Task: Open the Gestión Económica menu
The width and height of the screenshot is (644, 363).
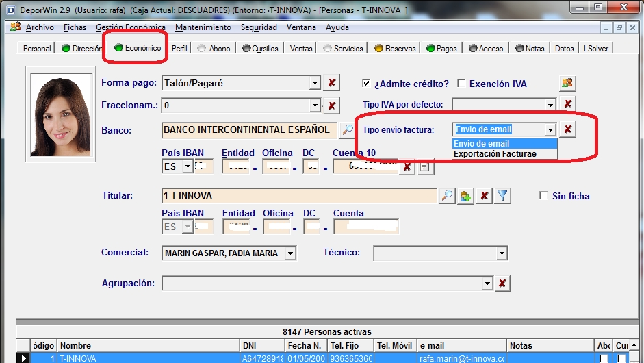Action: (x=131, y=27)
